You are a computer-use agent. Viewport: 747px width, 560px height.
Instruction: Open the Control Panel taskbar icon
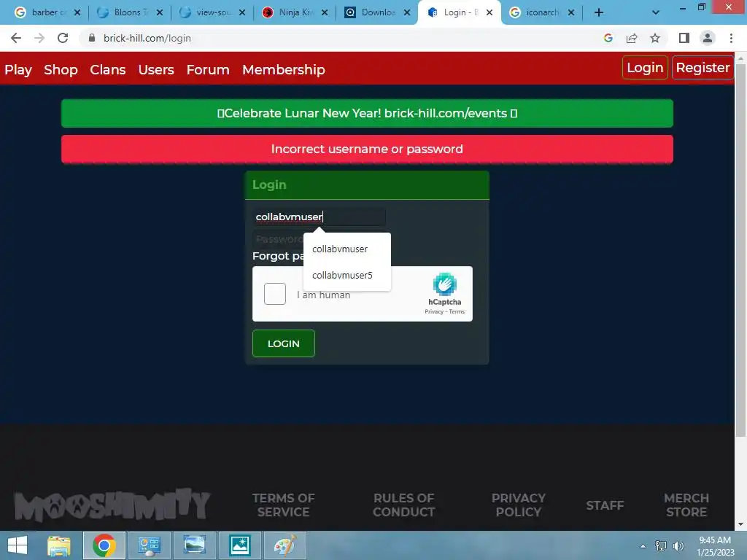click(150, 545)
